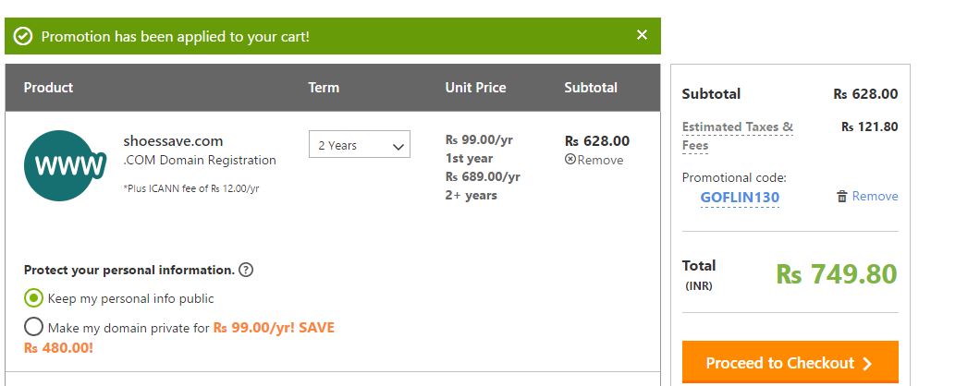
Task: Click the Term column header
Action: pyautogui.click(x=324, y=88)
